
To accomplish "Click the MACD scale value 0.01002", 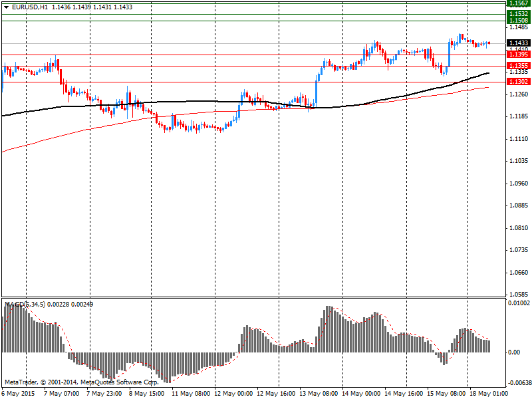I will (519, 303).
